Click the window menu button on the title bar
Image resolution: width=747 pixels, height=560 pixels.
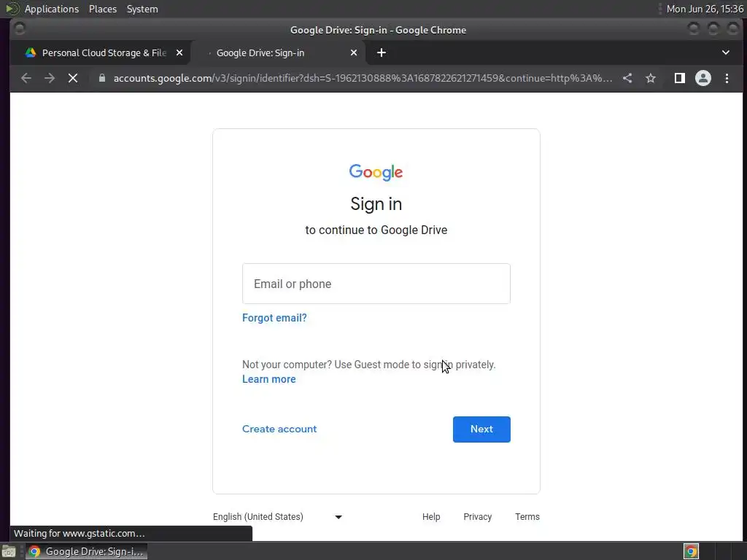coord(20,29)
